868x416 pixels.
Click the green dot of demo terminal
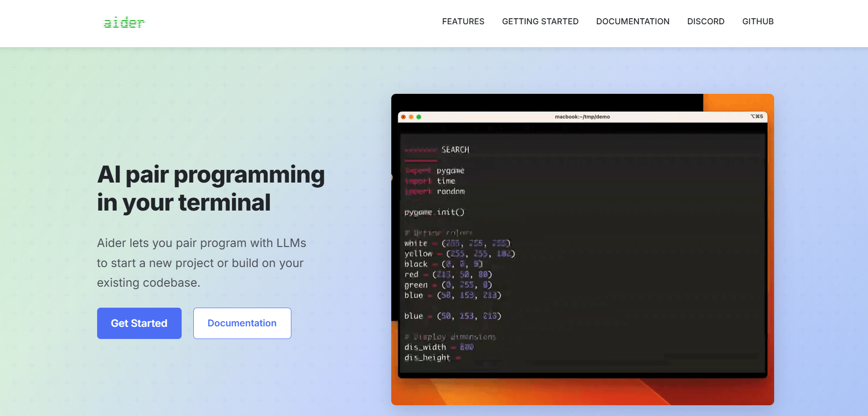click(419, 117)
